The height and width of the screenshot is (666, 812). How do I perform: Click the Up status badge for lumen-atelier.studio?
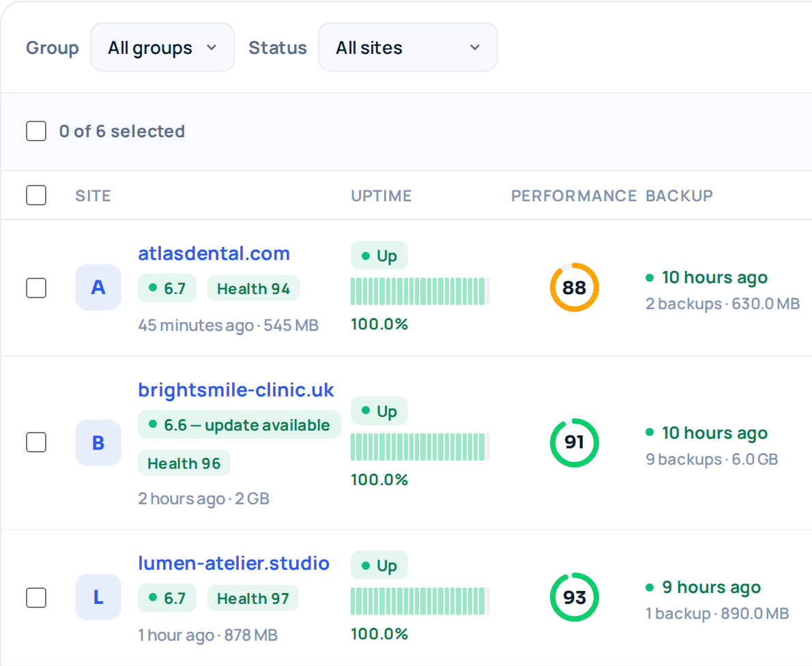point(379,565)
